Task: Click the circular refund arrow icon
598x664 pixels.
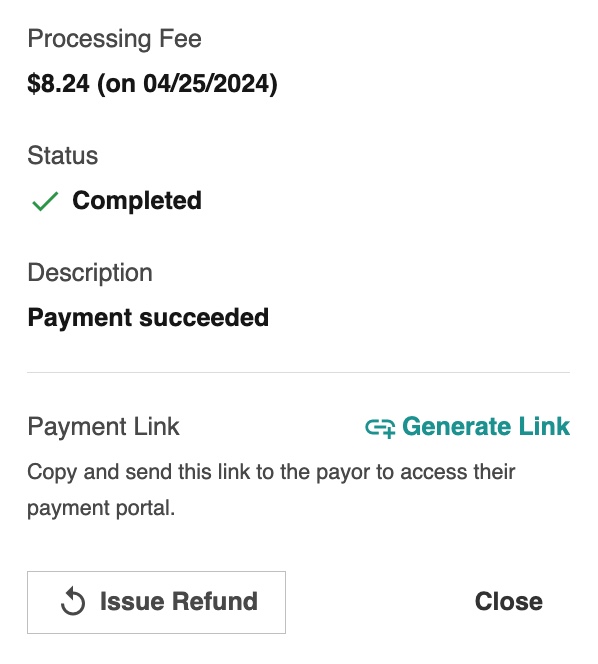Action: click(x=73, y=601)
